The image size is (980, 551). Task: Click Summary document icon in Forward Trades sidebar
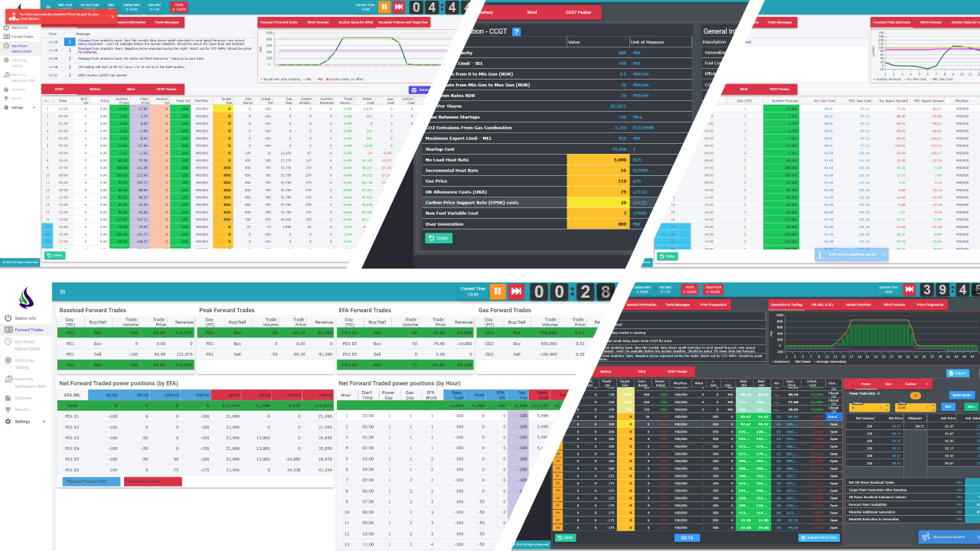click(8, 398)
